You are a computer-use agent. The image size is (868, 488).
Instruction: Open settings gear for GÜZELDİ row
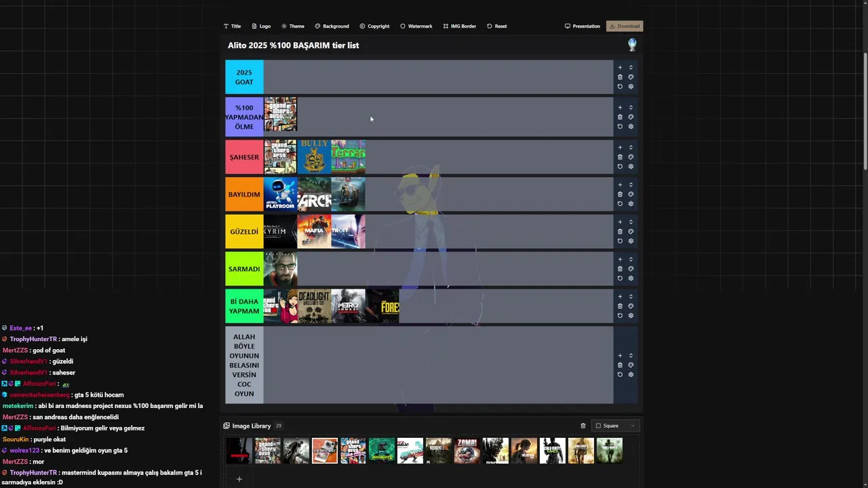point(631,241)
